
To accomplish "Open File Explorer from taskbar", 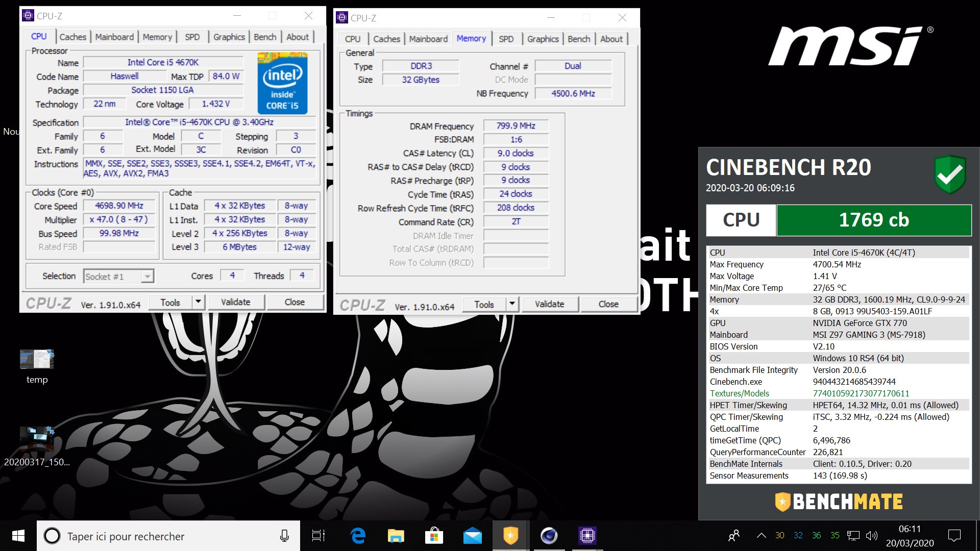I will (x=396, y=536).
